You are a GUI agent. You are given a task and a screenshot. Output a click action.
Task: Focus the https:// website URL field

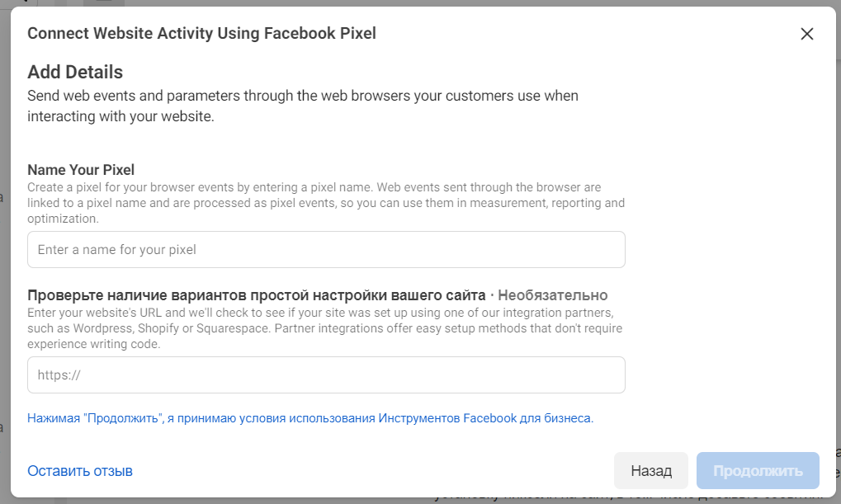point(326,374)
